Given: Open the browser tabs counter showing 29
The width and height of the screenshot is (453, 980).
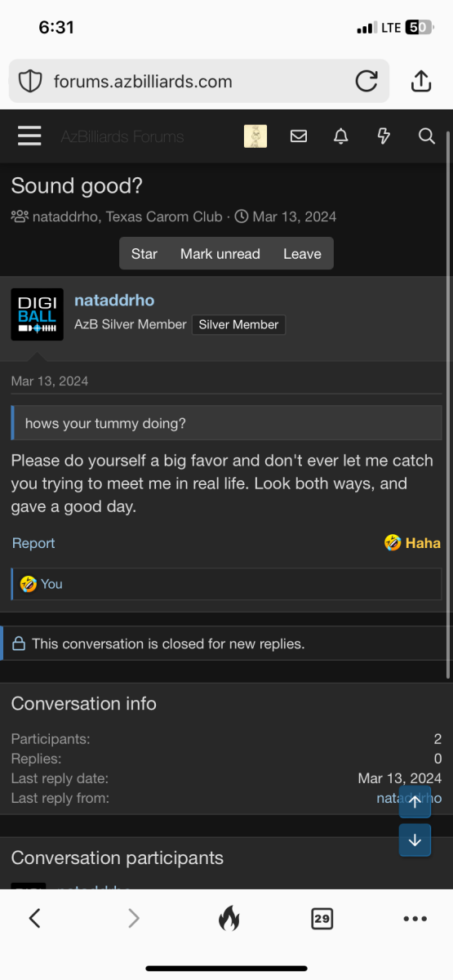Looking at the screenshot, I should coord(322,919).
